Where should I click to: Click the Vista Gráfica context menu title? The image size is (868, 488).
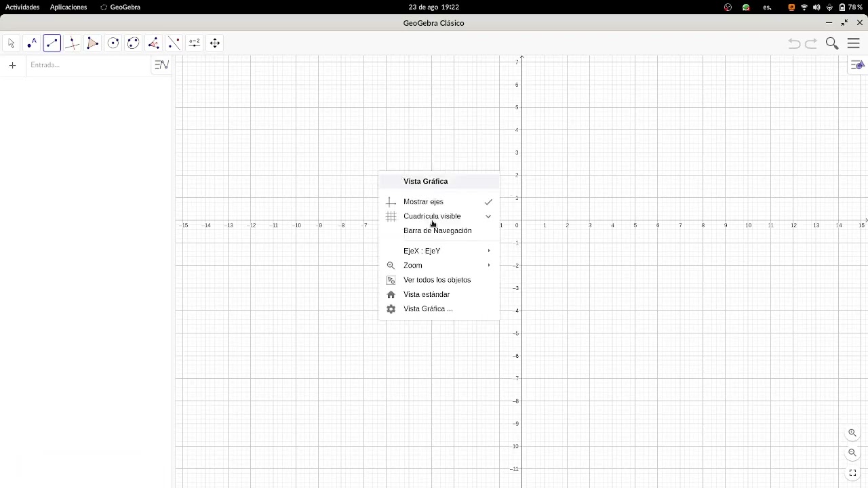pos(426,182)
